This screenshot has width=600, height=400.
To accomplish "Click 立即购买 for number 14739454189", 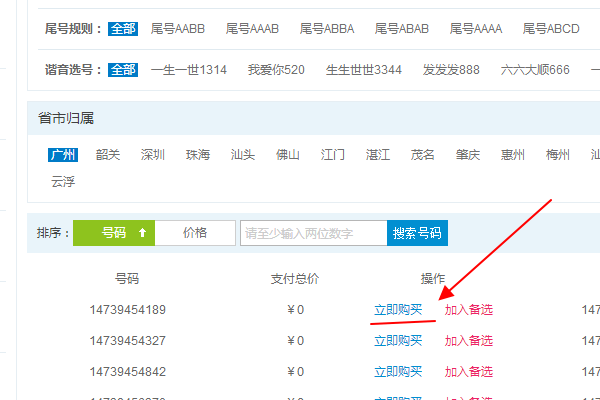I will click(x=398, y=310).
